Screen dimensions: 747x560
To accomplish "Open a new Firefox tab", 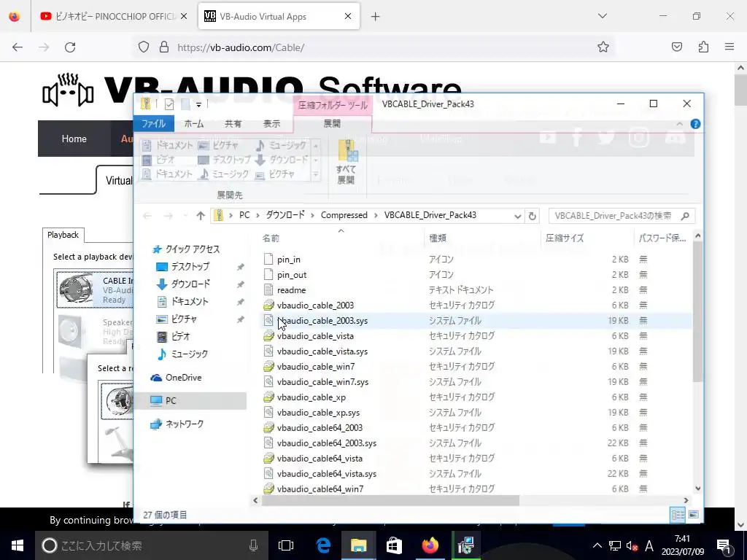I will click(x=376, y=16).
